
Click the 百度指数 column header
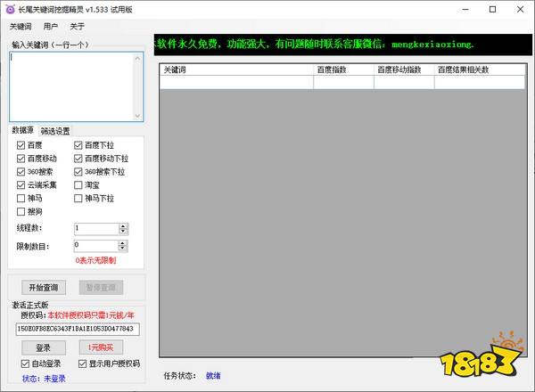click(343, 69)
